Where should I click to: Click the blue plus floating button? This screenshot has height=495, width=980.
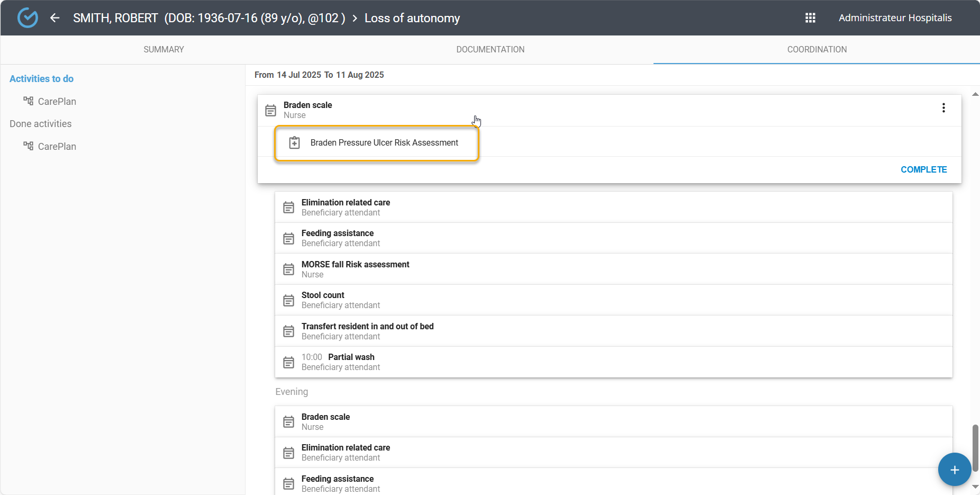(x=954, y=470)
